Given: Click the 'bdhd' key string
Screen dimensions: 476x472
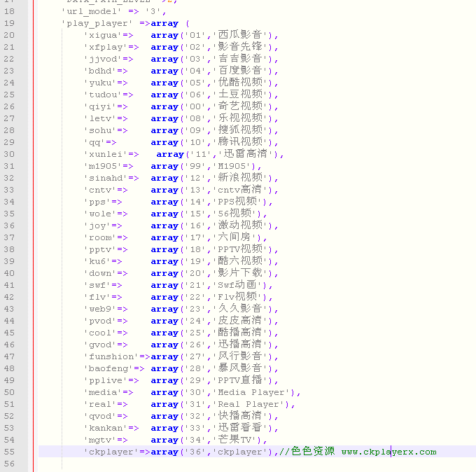Looking at the screenshot, I should pos(100,71).
